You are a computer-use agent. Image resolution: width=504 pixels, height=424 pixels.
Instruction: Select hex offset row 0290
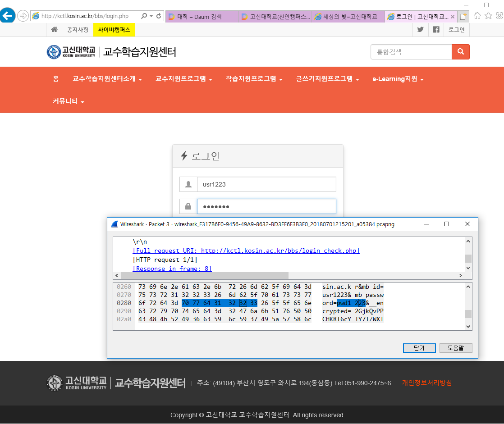(x=124, y=311)
